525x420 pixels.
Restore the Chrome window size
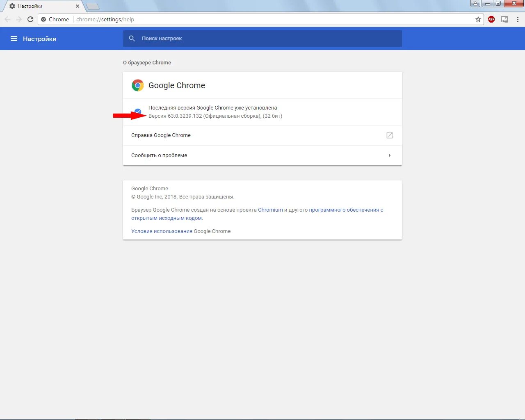[498, 4]
